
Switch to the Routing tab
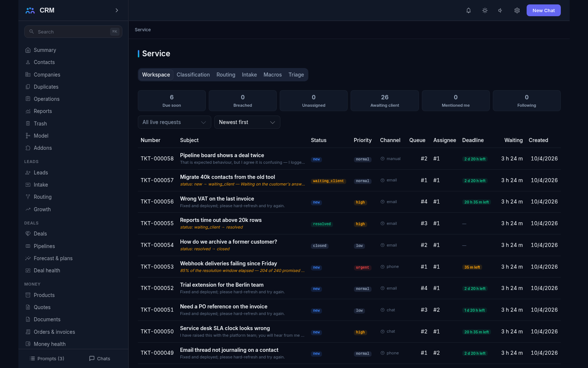coord(226,75)
